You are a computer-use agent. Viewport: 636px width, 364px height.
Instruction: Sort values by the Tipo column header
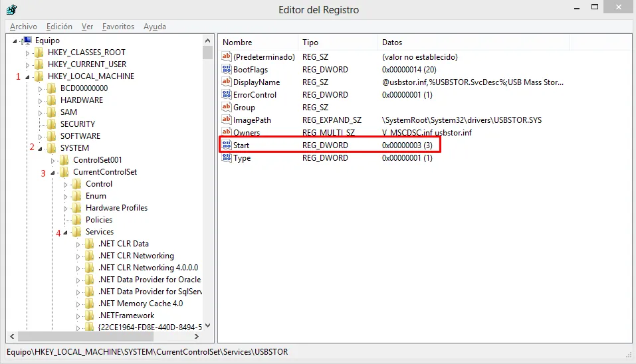338,42
